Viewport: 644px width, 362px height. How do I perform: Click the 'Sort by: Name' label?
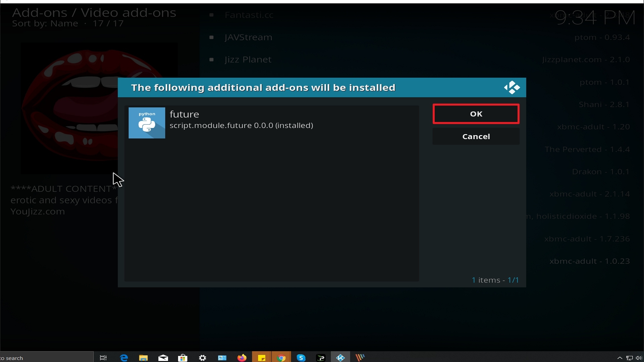pos(45,24)
